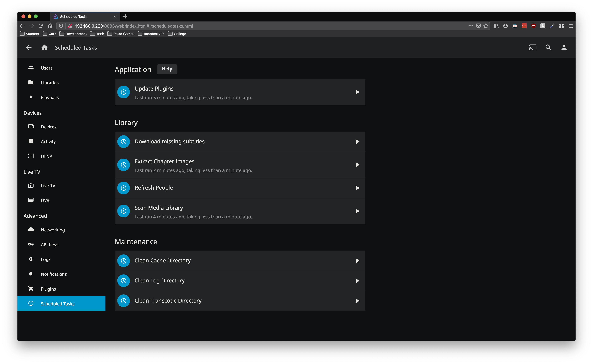Click the home icon in the header

coord(44,47)
